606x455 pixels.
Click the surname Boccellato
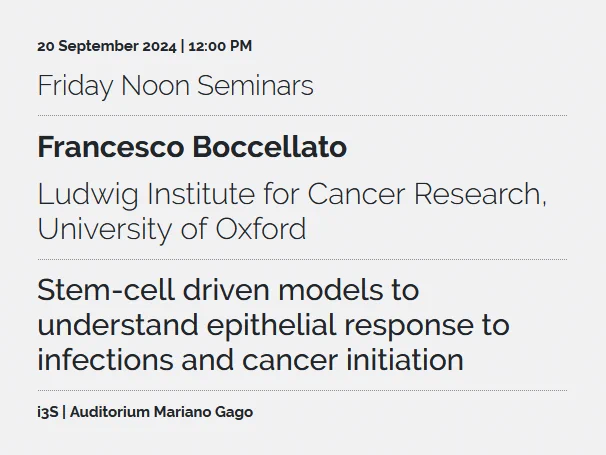(x=270, y=147)
